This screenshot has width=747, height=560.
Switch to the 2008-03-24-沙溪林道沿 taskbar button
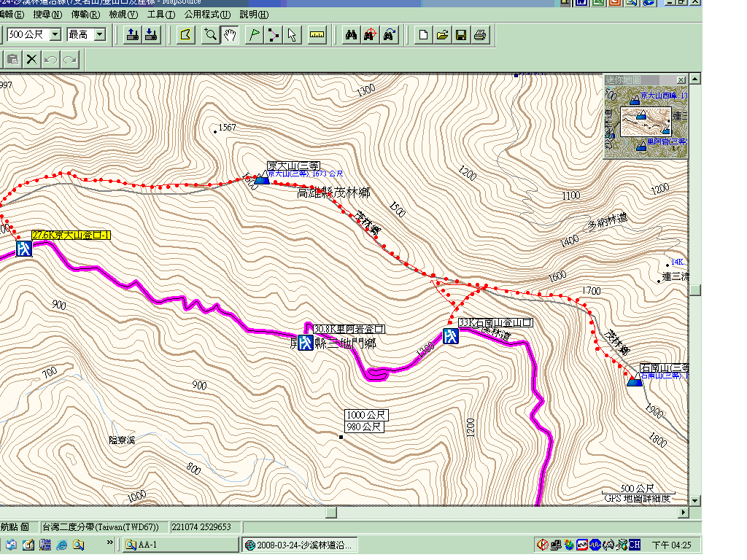(299, 545)
